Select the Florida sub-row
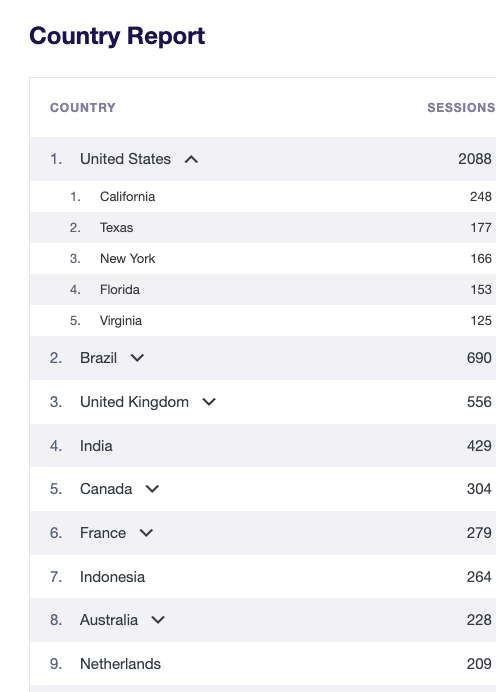The width and height of the screenshot is (496, 692). point(263,289)
